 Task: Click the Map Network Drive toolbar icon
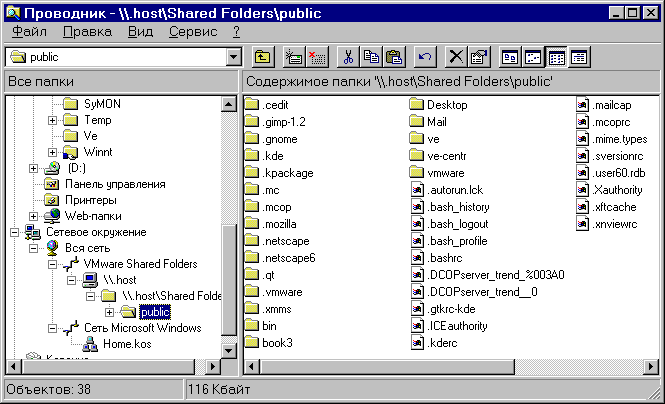(x=294, y=57)
